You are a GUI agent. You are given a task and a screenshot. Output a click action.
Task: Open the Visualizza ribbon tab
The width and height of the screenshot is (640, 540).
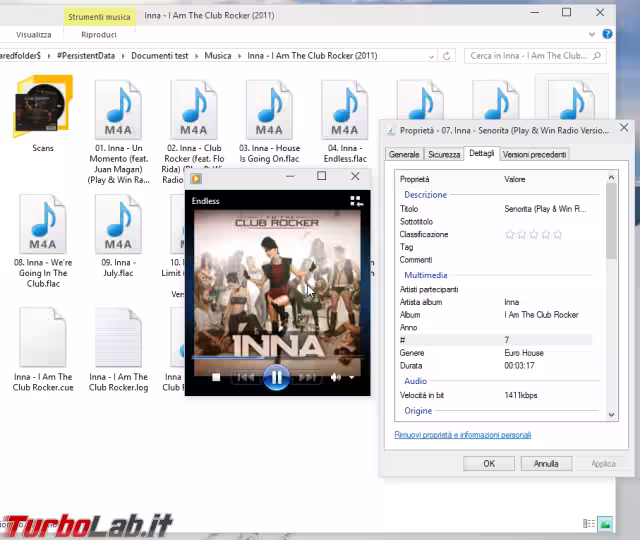[33, 35]
